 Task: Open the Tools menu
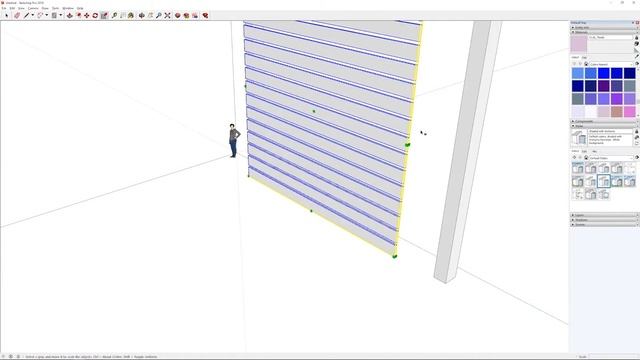55,8
